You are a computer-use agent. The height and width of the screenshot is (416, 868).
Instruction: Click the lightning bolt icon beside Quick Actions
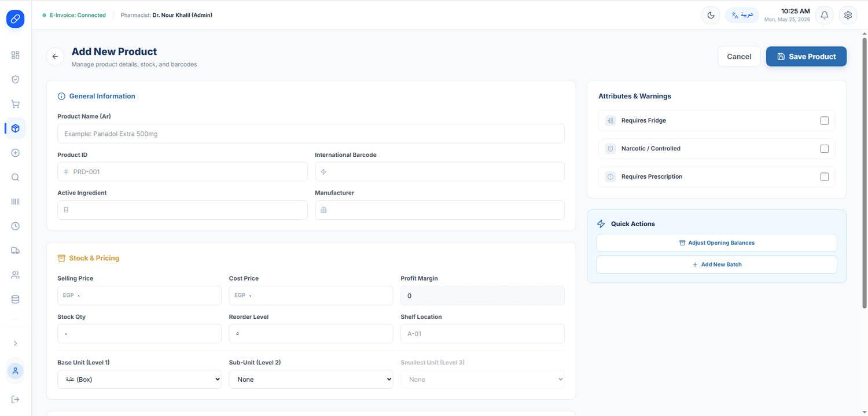tap(601, 224)
